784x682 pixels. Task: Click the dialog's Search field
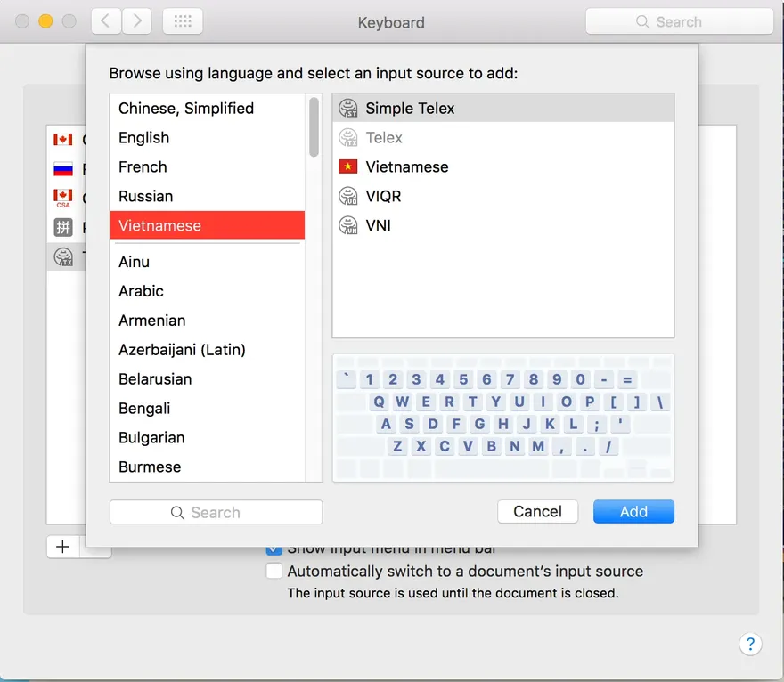click(216, 512)
